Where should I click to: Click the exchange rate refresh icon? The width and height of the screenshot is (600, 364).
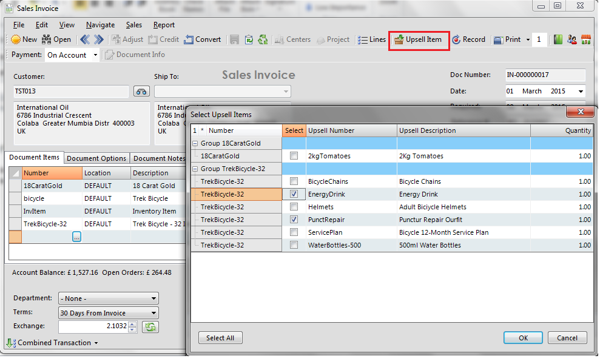(x=150, y=327)
